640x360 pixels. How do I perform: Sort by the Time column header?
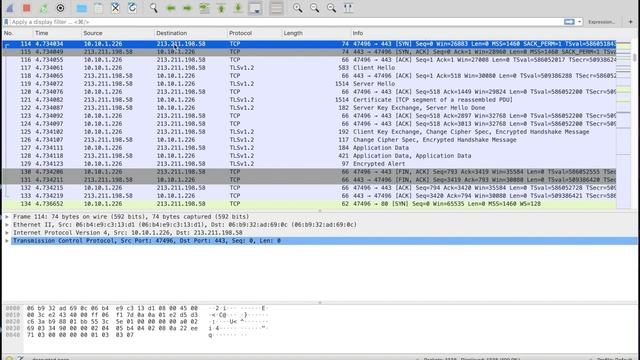click(57, 33)
